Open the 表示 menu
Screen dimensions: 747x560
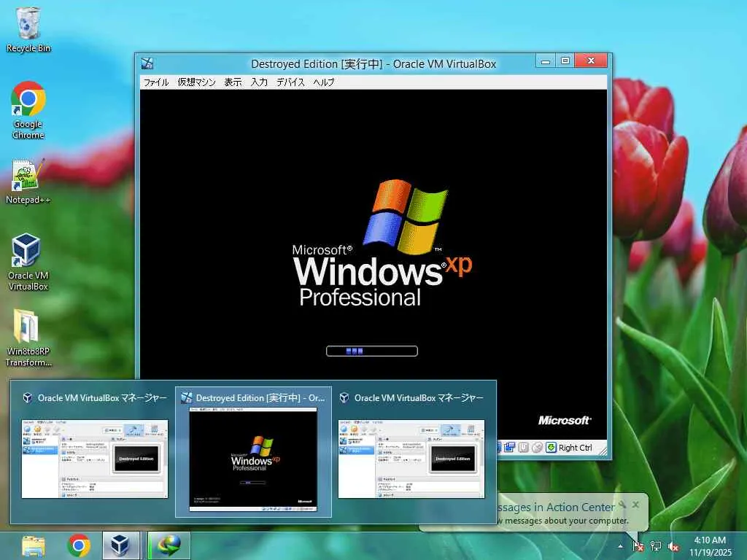coord(233,82)
